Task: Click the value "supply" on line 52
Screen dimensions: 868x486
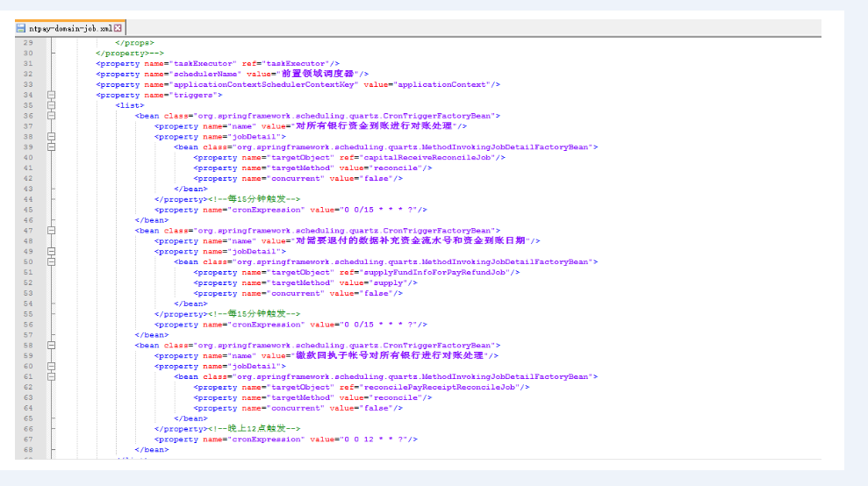Action: click(x=389, y=282)
